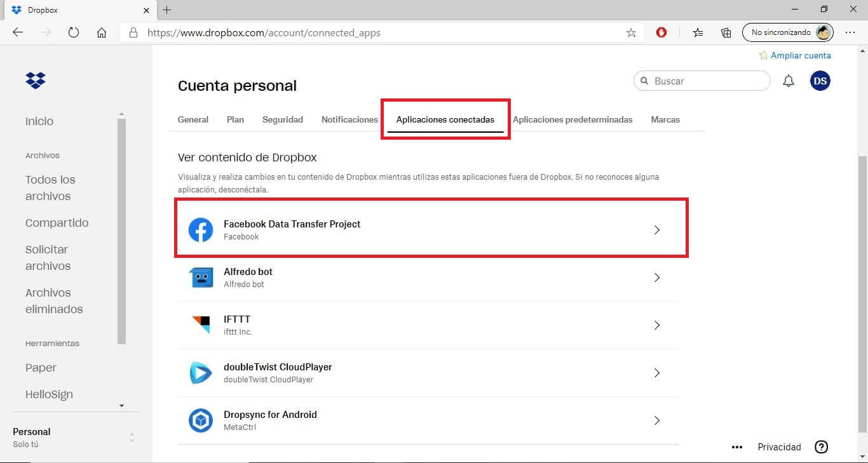Viewport: 868px width, 463px height.
Task: Switch to the General tab
Action: [193, 119]
